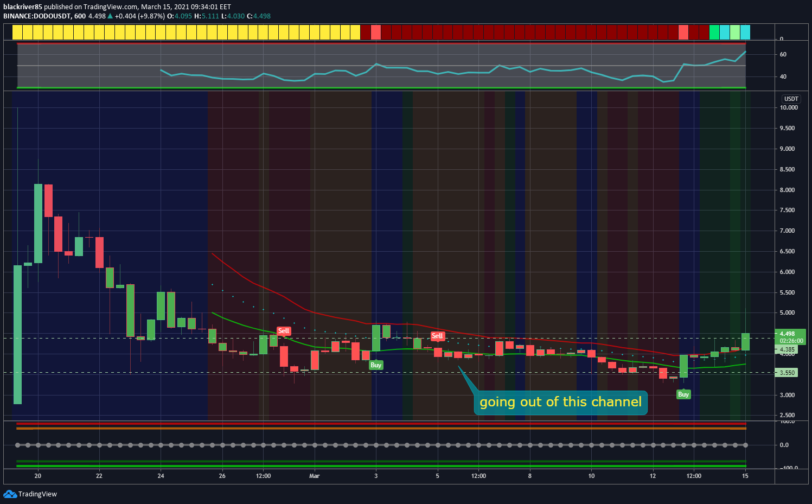Click the date 26 on time axis
The width and height of the screenshot is (812, 504).
tap(222, 476)
